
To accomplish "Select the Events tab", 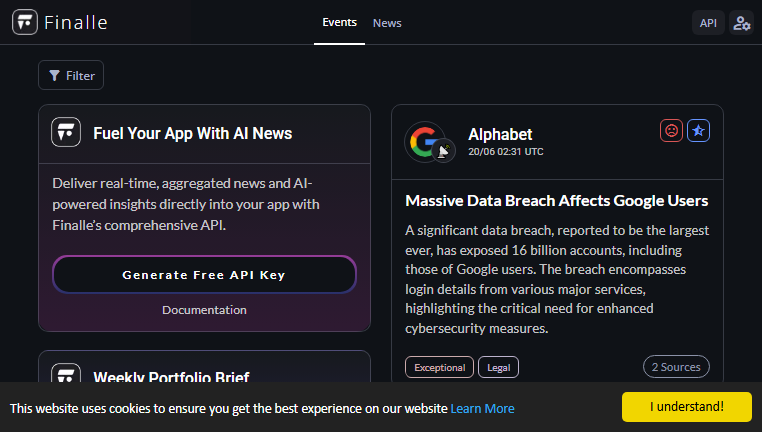I will 339,22.
